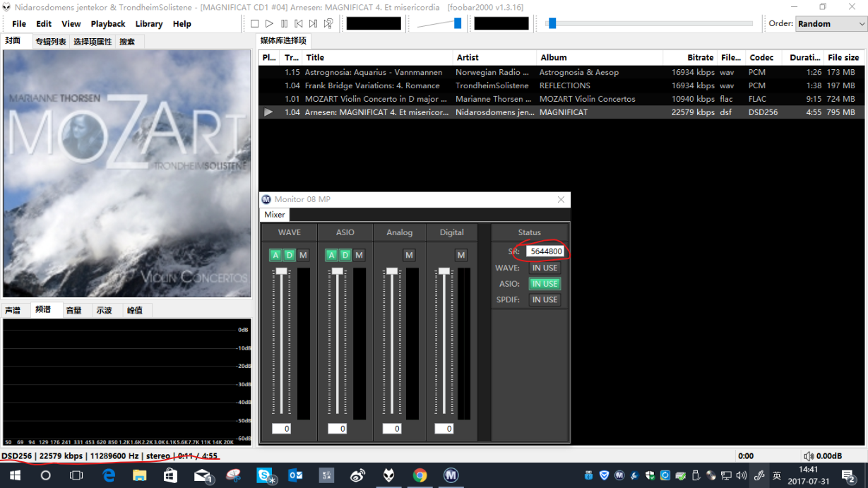
Task: Click the Mozart album cover artwork
Action: pyautogui.click(x=127, y=174)
